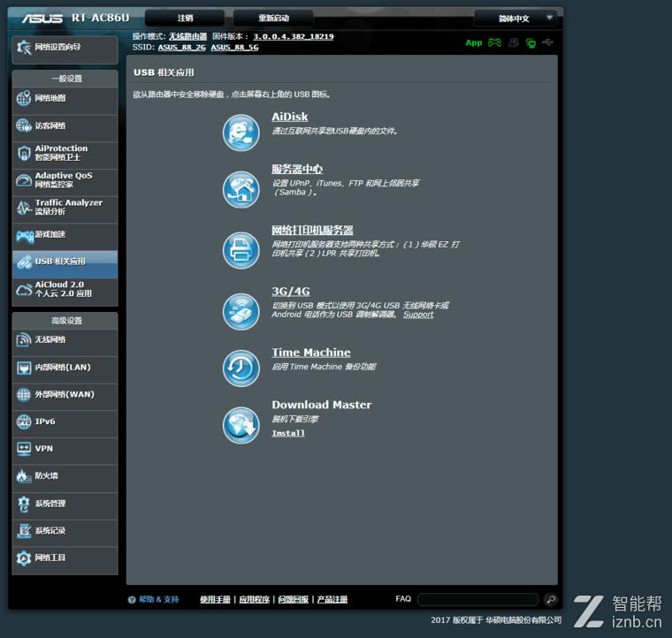Click the FAQ search input field
Viewport: 672px width, 638px height.
(x=477, y=599)
